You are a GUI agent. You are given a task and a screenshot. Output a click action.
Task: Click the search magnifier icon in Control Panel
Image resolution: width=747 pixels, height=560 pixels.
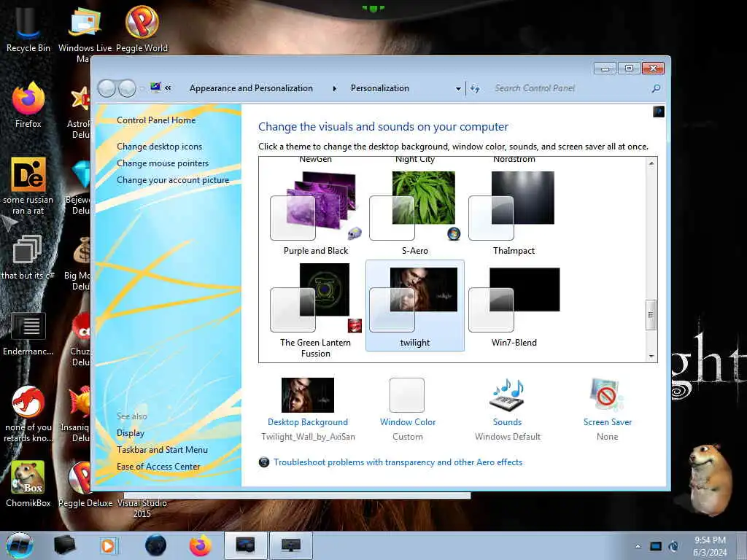(x=656, y=88)
